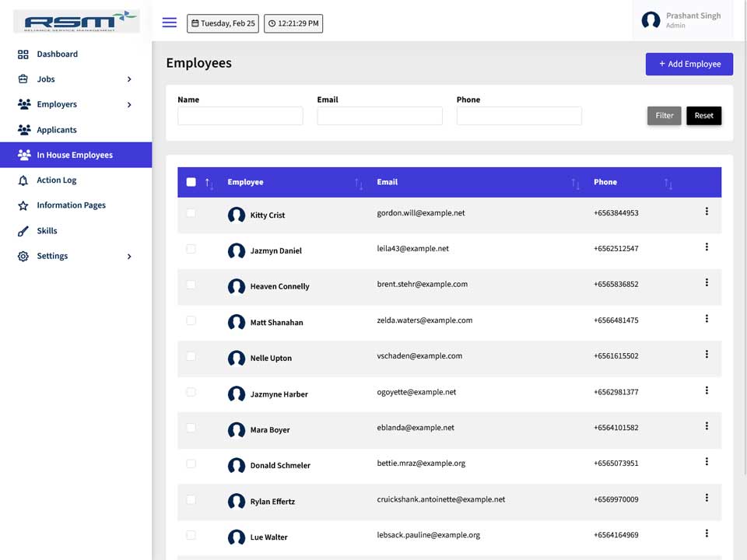This screenshot has width=747, height=560.
Task: Go to Dashboard in the sidebar
Action: [x=57, y=54]
